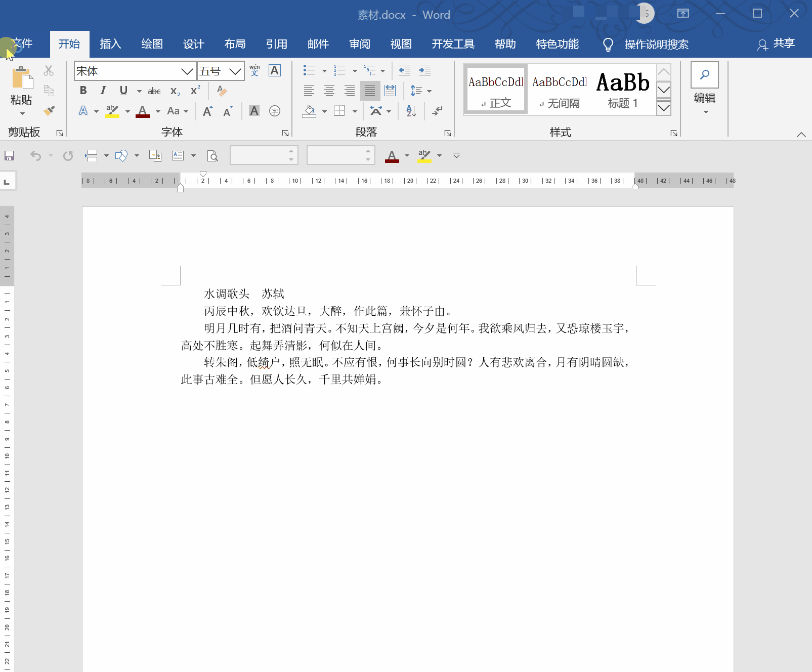Click the Character Border icon
This screenshot has width=812, height=672.
click(x=275, y=70)
